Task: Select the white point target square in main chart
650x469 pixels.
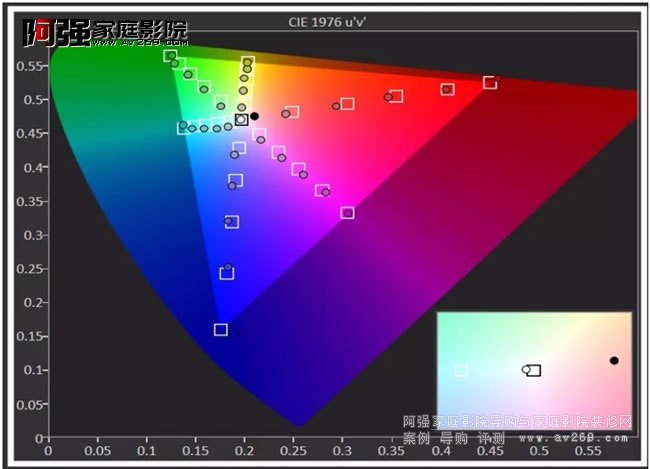Action: point(241,120)
